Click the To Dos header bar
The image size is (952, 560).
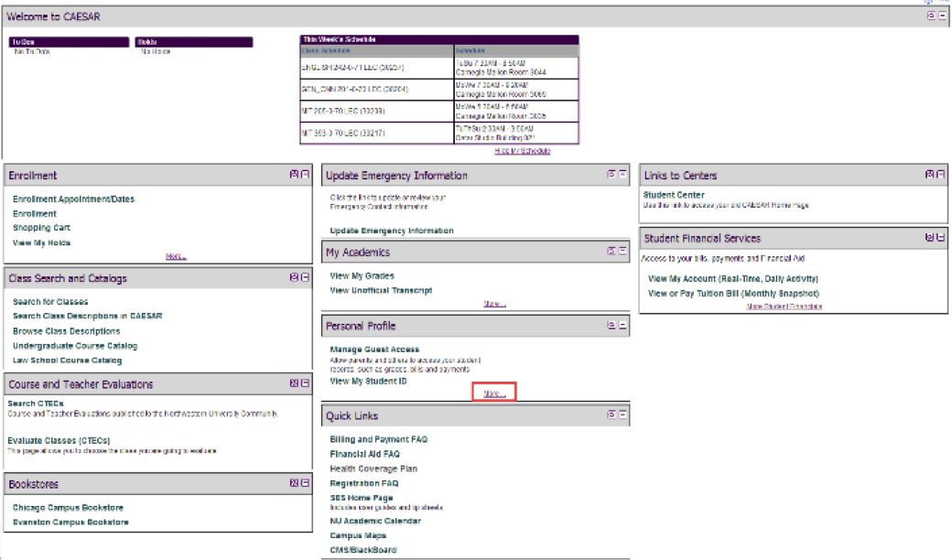(x=69, y=42)
